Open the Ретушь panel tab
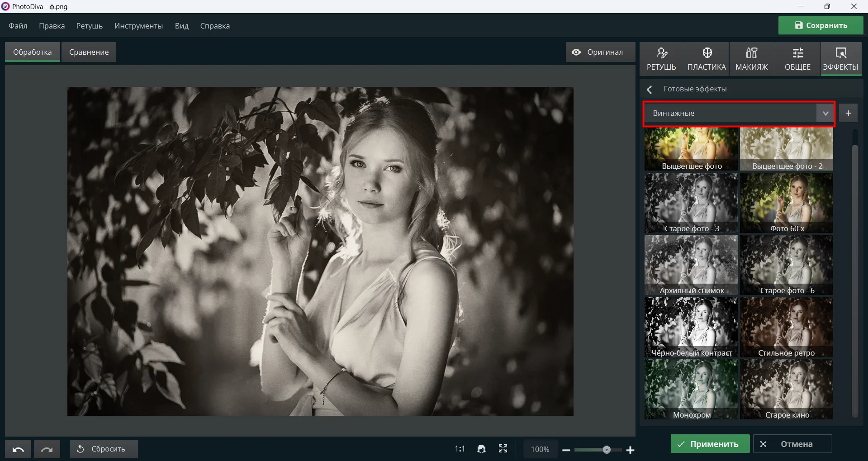This screenshot has width=868, height=461. coord(661,59)
